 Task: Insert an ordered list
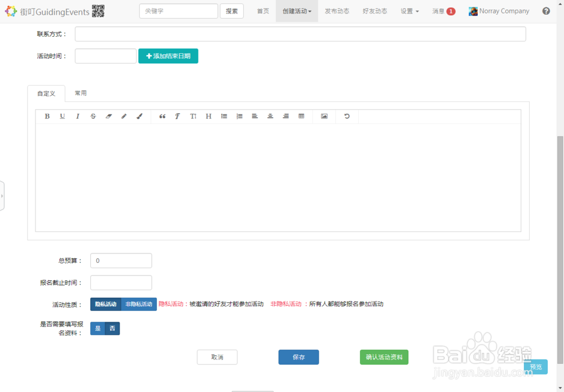pos(239,116)
